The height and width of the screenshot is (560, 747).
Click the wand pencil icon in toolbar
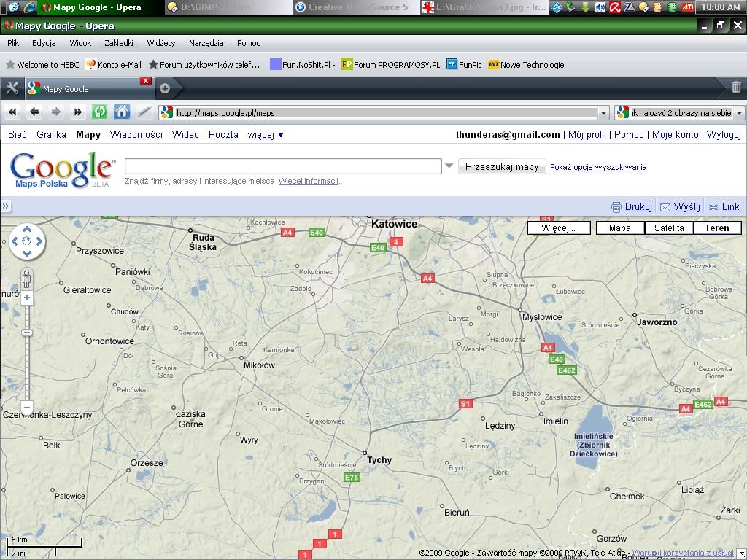pos(144,112)
